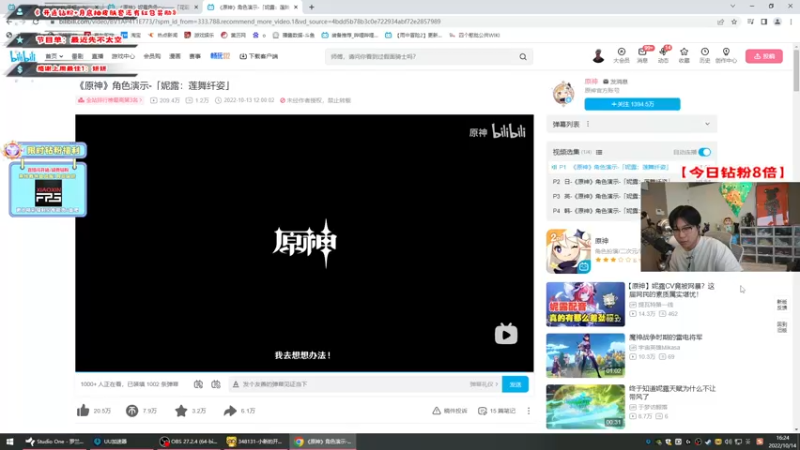Open the 全站排行榜 ranking tag
Image resolution: width=800 pixels, height=450 pixels.
pyautogui.click(x=110, y=101)
